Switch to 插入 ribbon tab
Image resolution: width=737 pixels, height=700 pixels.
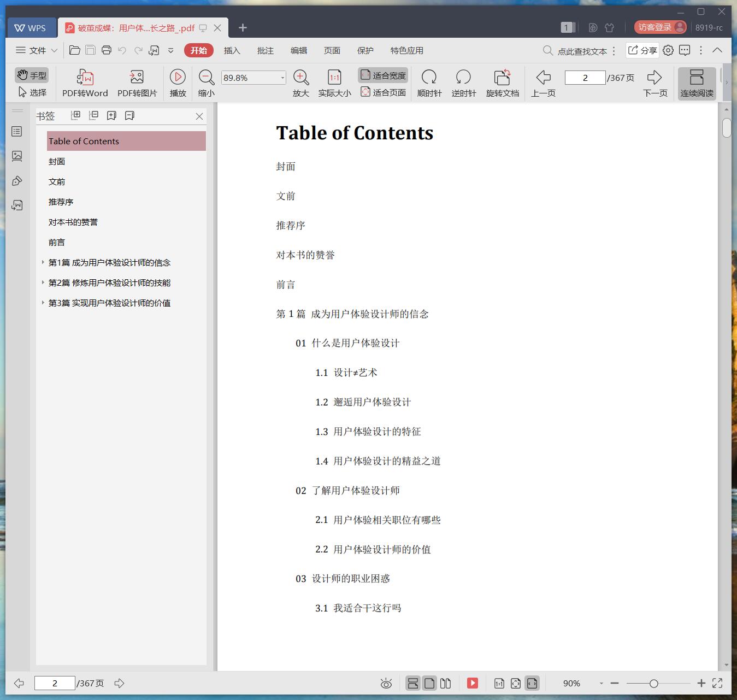tap(232, 50)
